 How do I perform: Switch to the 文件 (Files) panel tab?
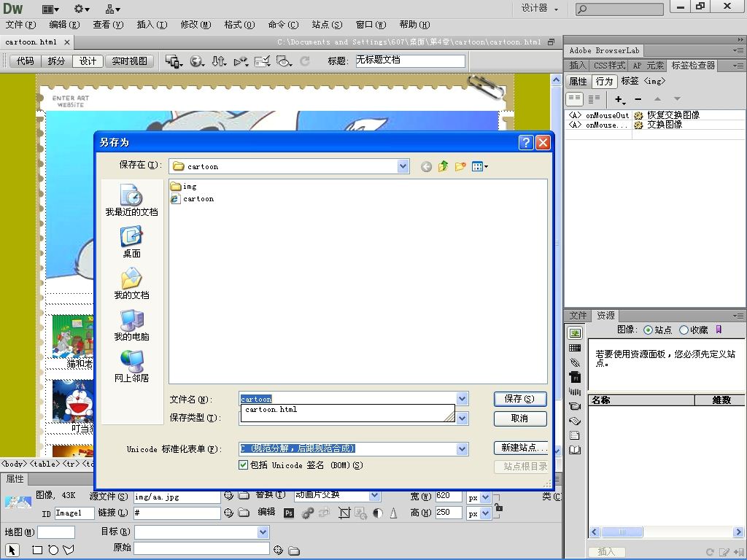point(578,315)
